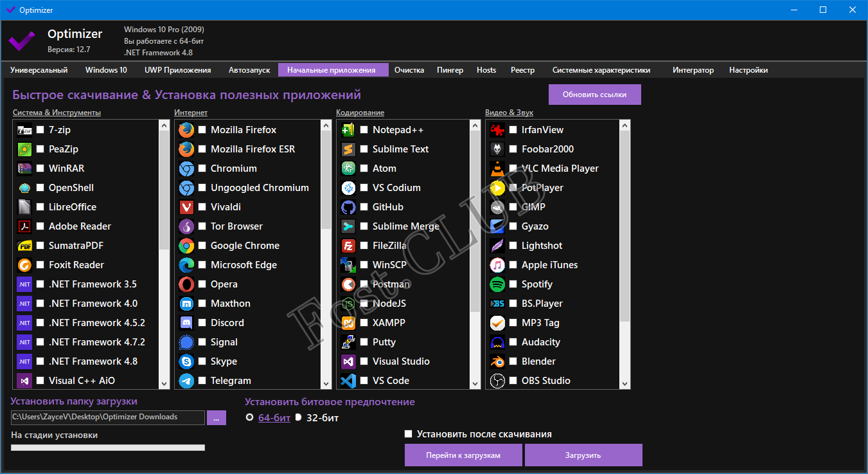
Task: Switch to the Hosts tab
Action: pos(486,70)
